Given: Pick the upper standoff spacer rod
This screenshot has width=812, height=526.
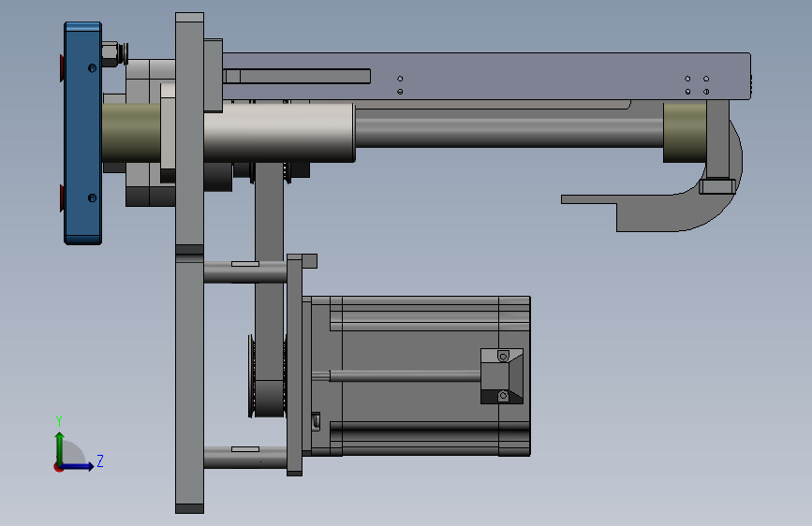Looking at the screenshot, I should pos(245,272).
